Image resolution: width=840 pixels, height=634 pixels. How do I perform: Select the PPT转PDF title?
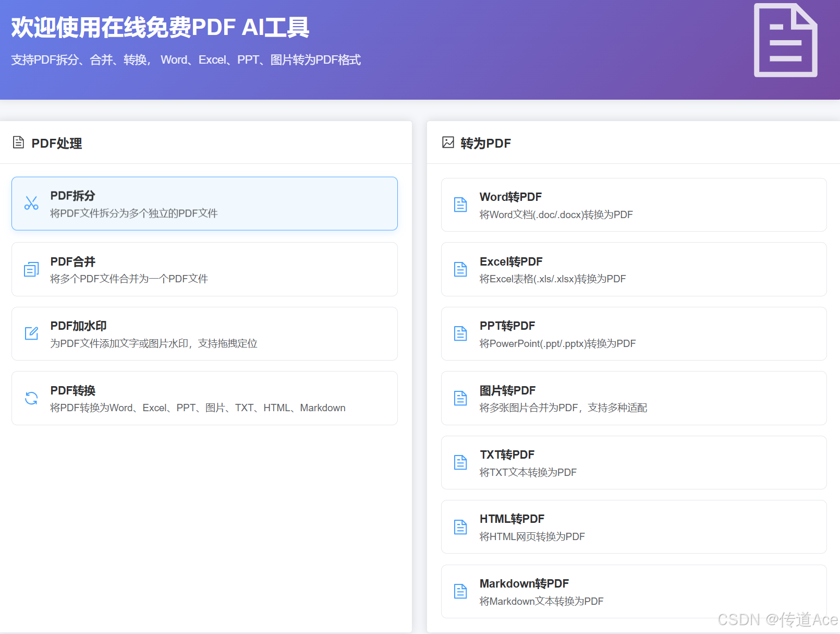coord(507,326)
